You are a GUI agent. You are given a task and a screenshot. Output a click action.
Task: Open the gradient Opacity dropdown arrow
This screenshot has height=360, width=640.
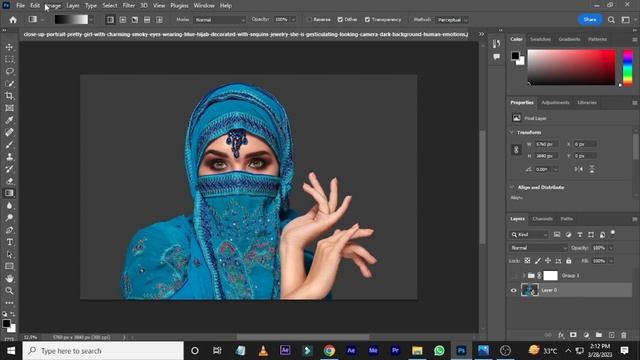293,20
